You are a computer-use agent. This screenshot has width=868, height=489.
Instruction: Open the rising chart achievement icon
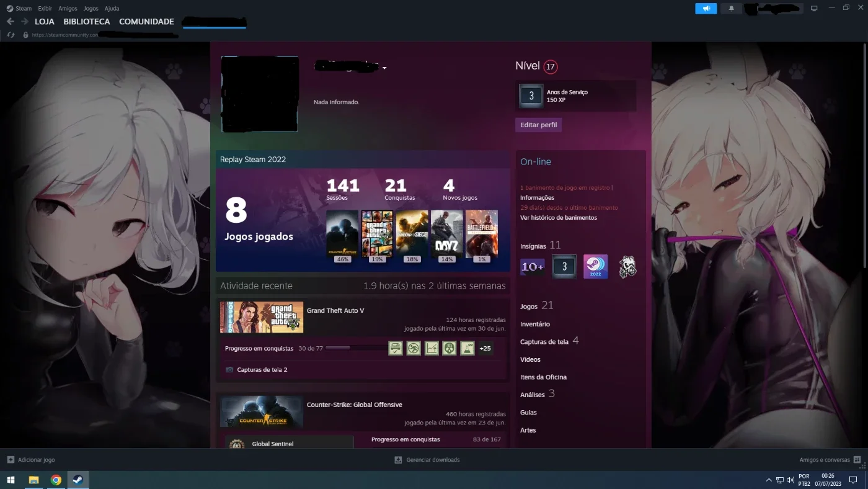(x=432, y=348)
